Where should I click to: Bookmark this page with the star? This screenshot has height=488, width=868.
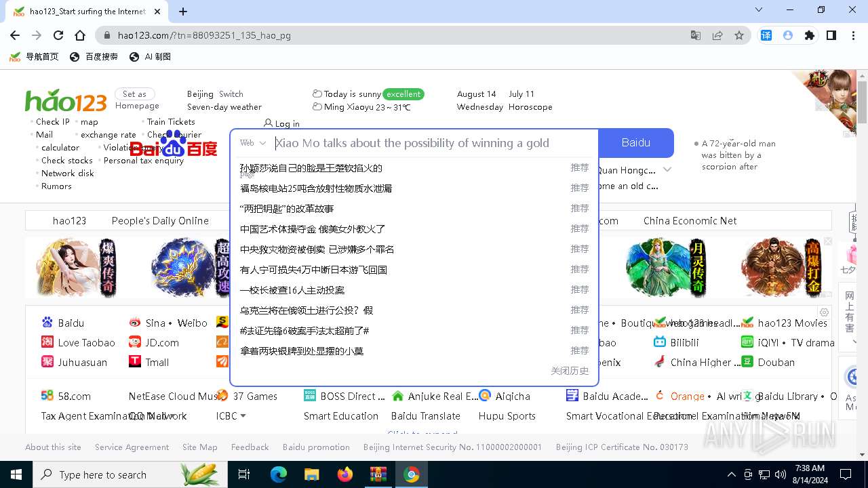point(739,35)
